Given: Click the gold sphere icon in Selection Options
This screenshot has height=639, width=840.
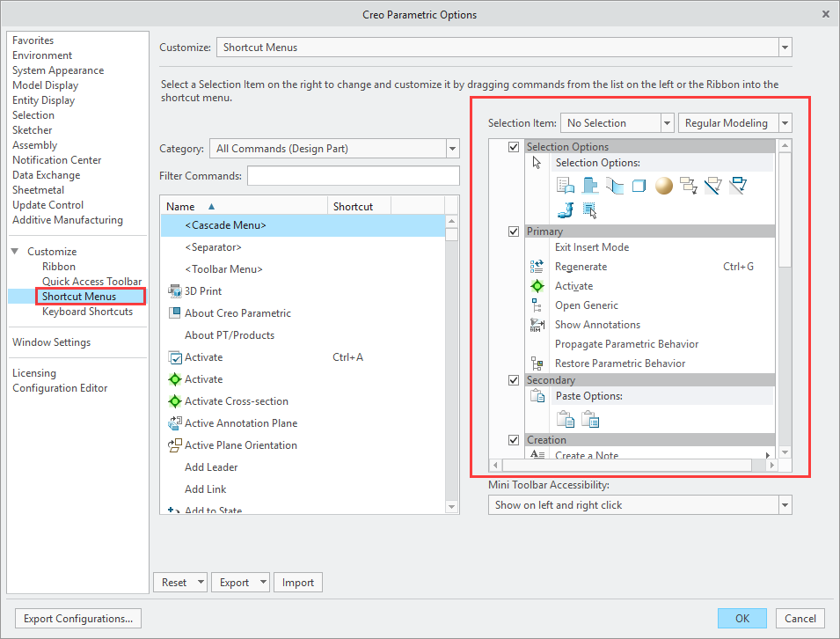Looking at the screenshot, I should pyautogui.click(x=664, y=186).
